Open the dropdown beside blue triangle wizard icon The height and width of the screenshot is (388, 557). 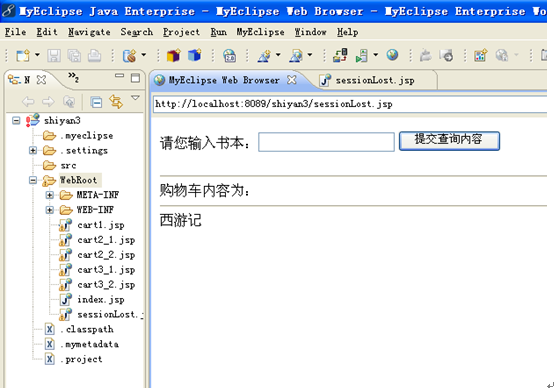278,55
